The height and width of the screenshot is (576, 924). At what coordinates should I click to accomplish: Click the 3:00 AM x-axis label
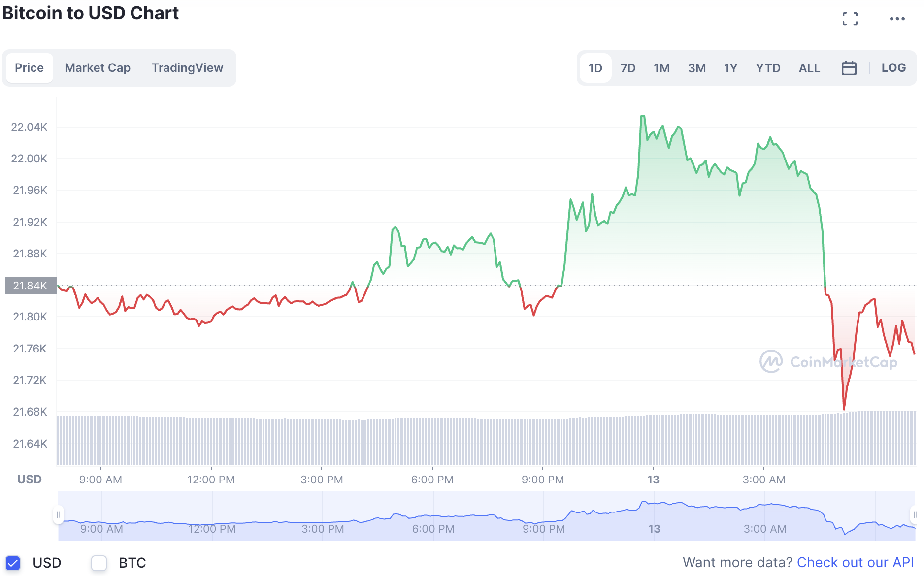tap(764, 480)
